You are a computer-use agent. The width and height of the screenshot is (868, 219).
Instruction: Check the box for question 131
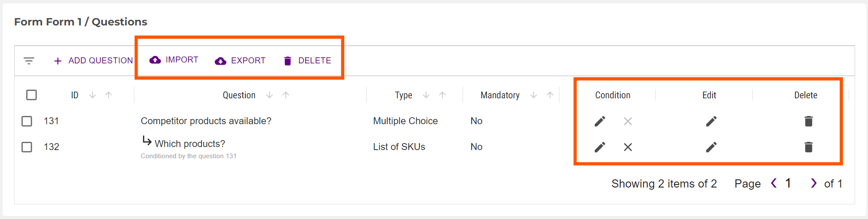[27, 121]
